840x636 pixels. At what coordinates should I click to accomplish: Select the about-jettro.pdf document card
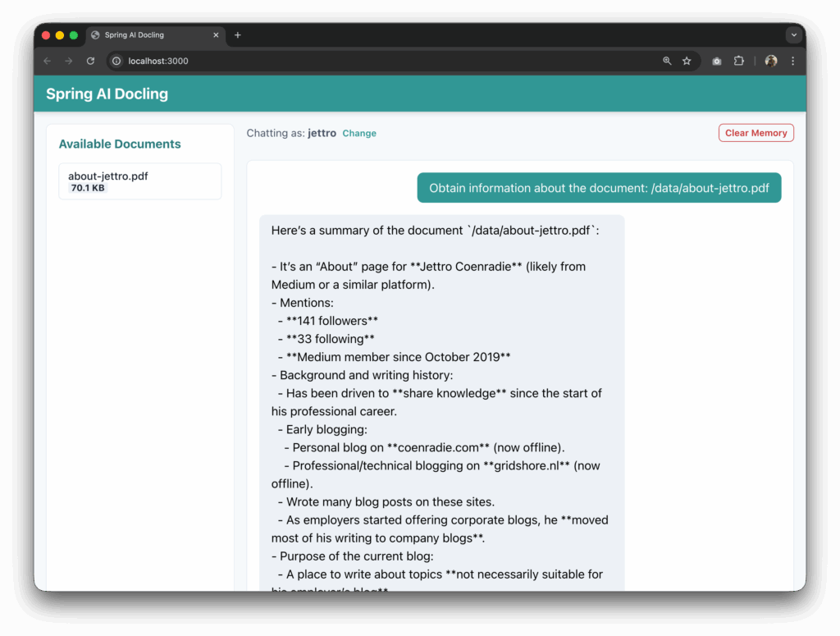(x=139, y=181)
